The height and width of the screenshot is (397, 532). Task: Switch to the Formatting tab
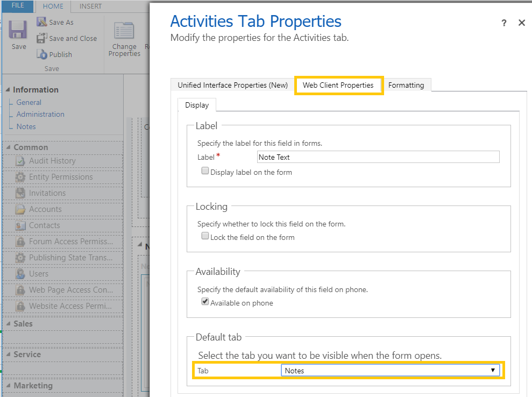(x=406, y=85)
